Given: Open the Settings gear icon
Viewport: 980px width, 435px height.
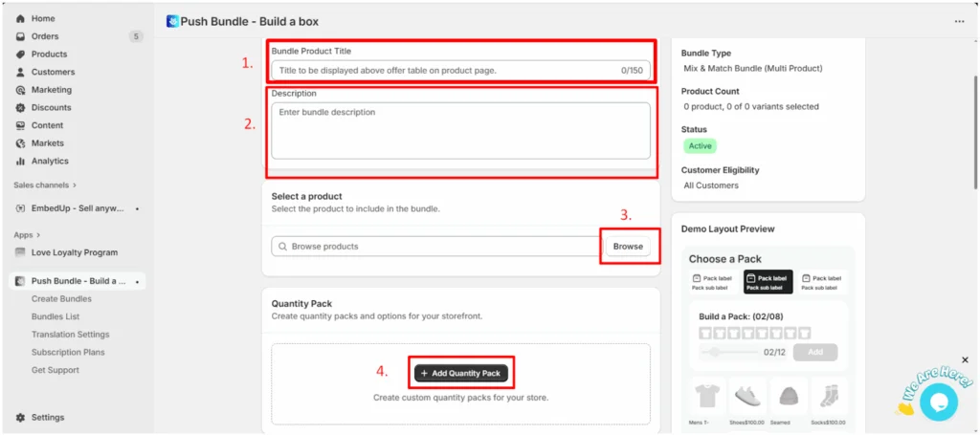Looking at the screenshot, I should pyautogui.click(x=20, y=417).
